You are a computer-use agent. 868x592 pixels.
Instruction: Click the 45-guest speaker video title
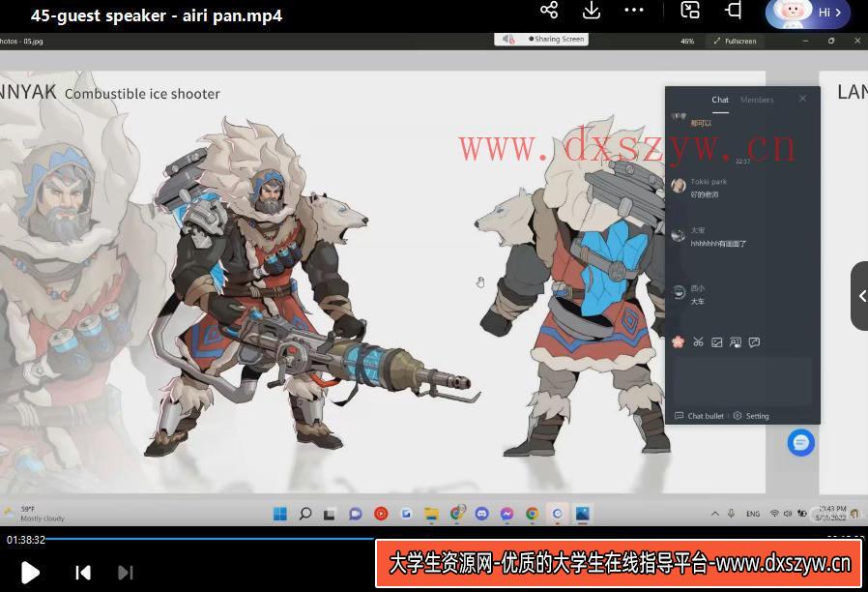pos(157,15)
